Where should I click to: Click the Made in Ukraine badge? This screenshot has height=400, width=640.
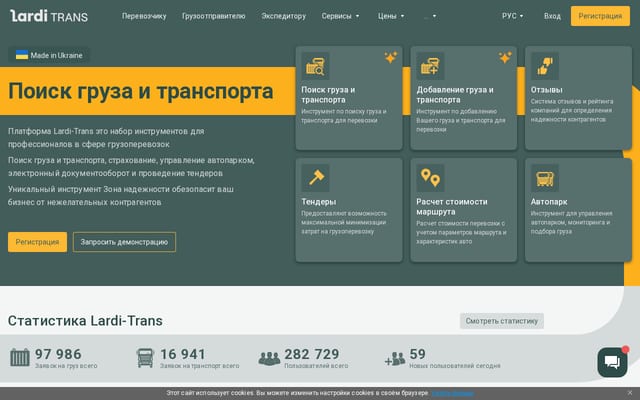[49, 55]
